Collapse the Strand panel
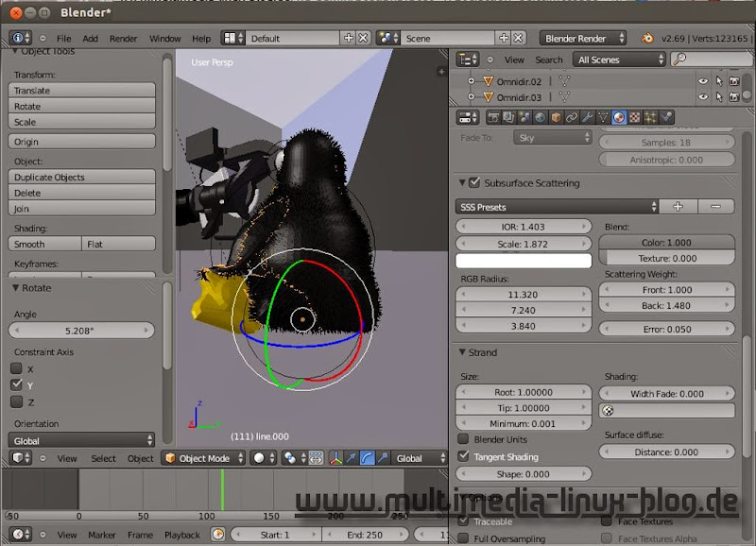Image resolution: width=756 pixels, height=546 pixels. pos(462,352)
